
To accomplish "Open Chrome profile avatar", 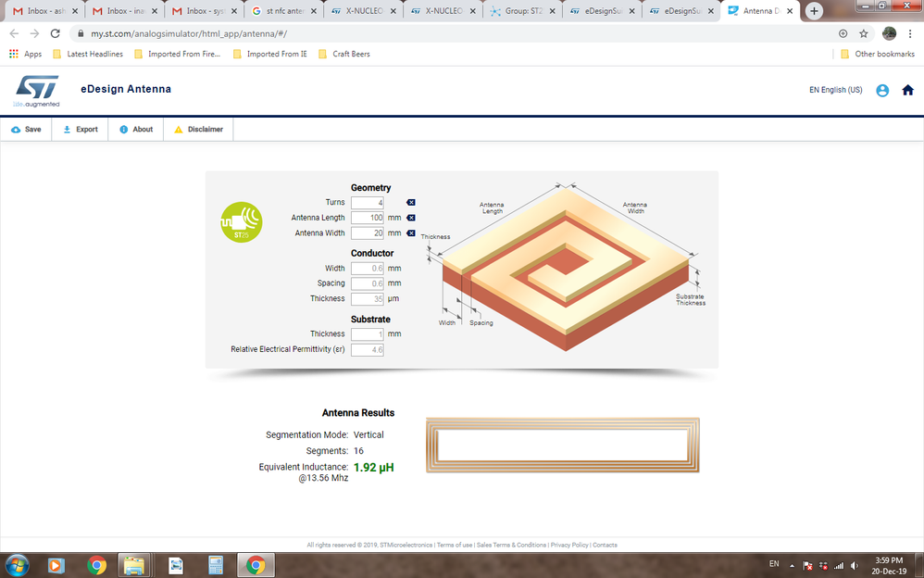I will click(889, 33).
